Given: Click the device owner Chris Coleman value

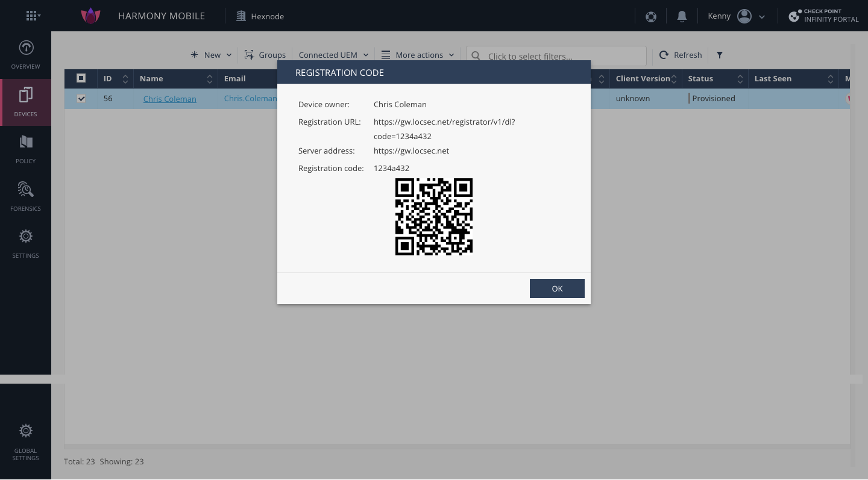Looking at the screenshot, I should click(x=400, y=104).
